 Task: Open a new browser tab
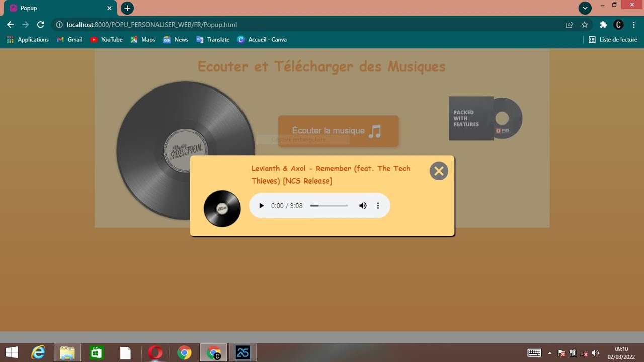click(x=127, y=8)
